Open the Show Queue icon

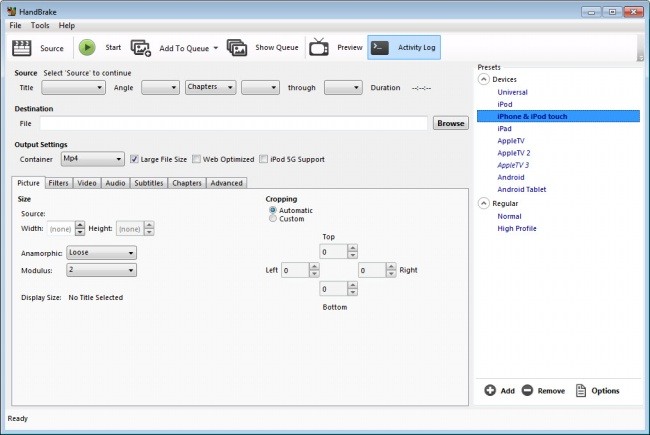237,48
